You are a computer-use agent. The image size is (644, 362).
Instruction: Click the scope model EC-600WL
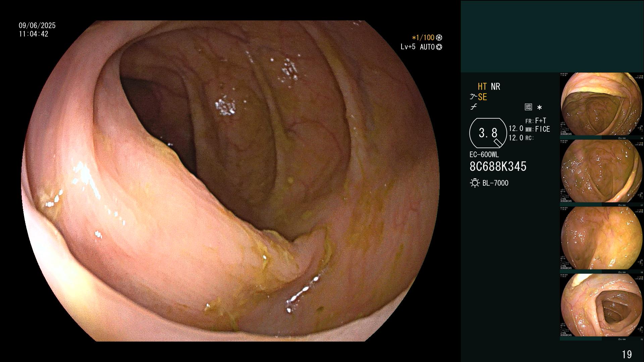484,155
